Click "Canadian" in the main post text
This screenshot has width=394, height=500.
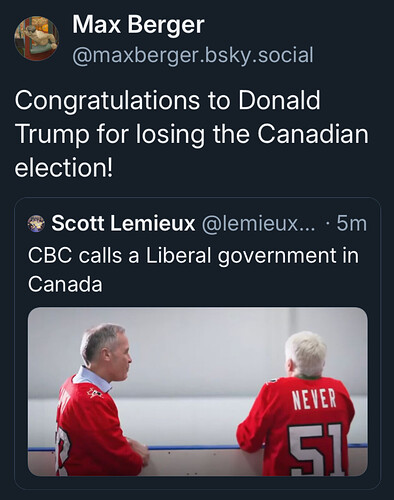pos(313,134)
